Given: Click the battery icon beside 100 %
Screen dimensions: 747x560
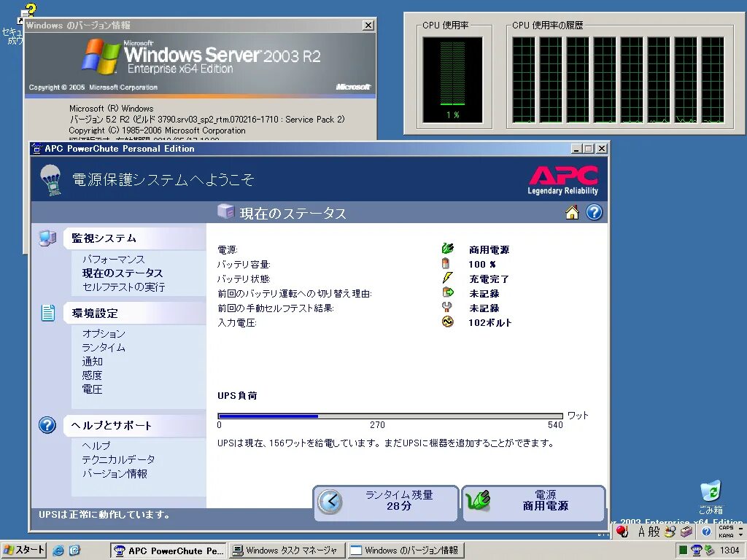Looking at the screenshot, I should [x=446, y=263].
